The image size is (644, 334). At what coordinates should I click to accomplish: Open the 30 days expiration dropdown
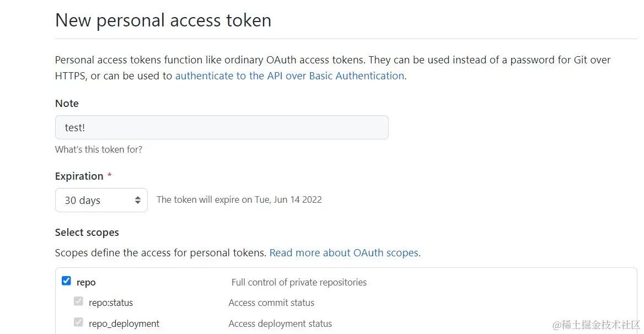pyautogui.click(x=101, y=200)
